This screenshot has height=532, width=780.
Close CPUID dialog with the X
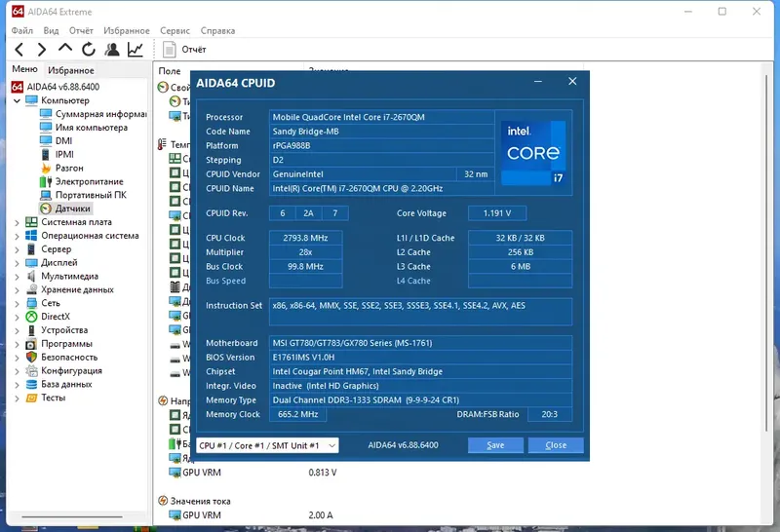(572, 81)
